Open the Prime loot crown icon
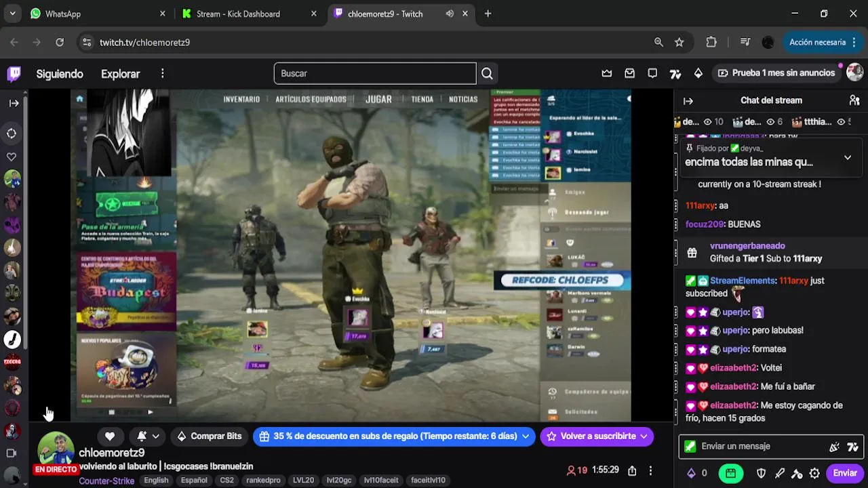 pos(607,73)
